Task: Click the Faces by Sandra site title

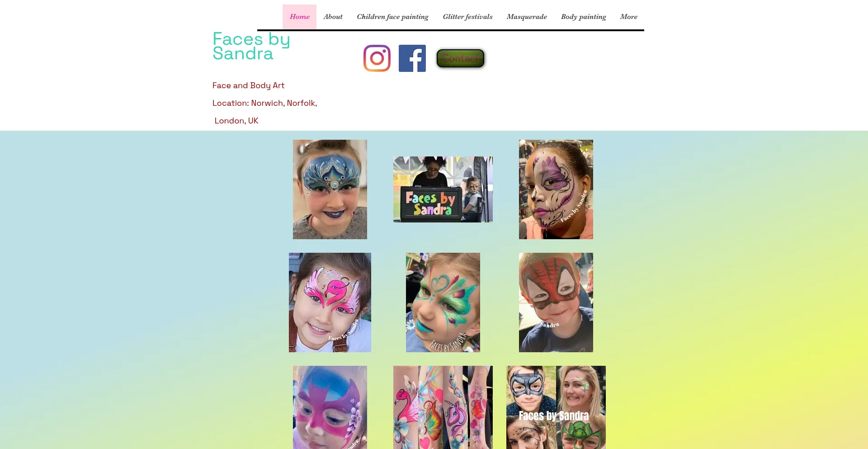Action: [251, 46]
